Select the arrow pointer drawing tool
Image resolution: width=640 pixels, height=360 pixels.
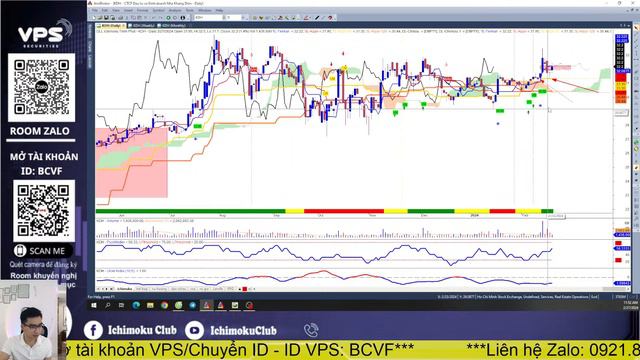[x=636, y=28]
